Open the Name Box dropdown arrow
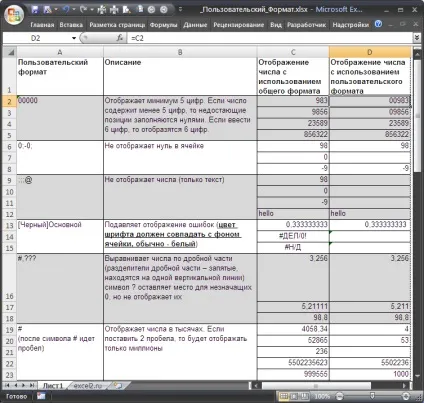424x403 pixels. click(74, 38)
